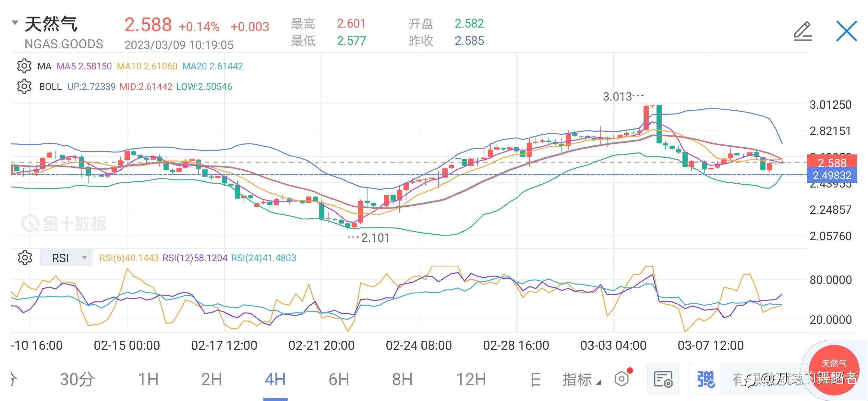Switch to the 1H timeframe tab
Image resolution: width=868 pixels, height=401 pixels.
[148, 380]
